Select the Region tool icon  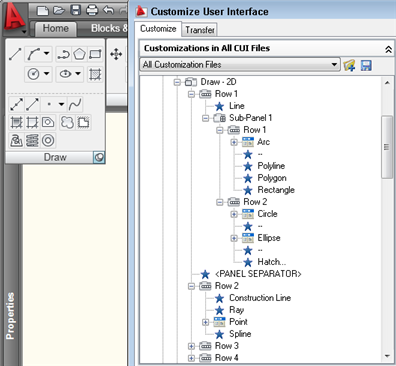pyautogui.click(x=48, y=123)
